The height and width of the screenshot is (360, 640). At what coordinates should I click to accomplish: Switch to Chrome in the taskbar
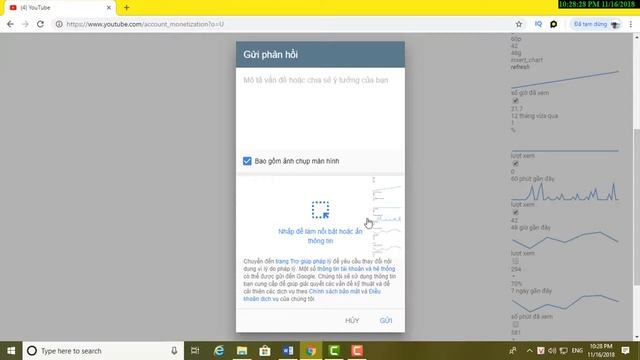311,351
